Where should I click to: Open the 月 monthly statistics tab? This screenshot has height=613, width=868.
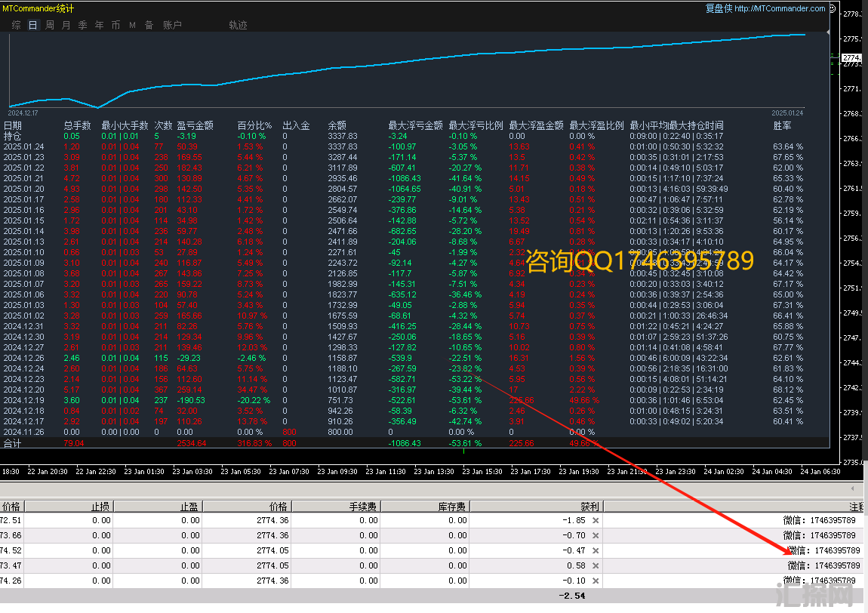coord(66,25)
